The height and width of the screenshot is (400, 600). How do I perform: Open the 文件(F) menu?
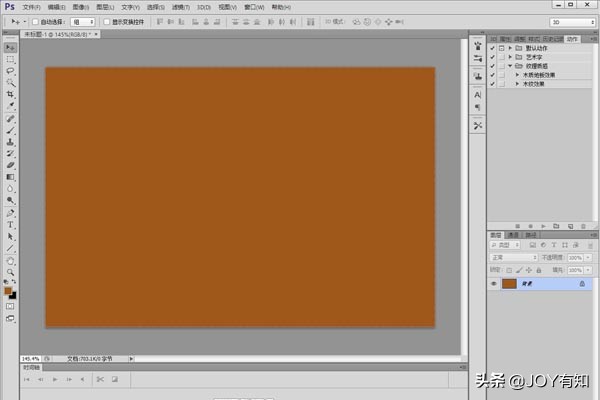(x=31, y=7)
